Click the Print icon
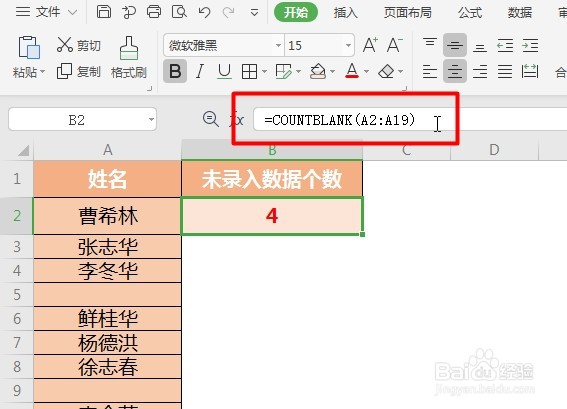This screenshot has height=409, width=567. point(154,12)
